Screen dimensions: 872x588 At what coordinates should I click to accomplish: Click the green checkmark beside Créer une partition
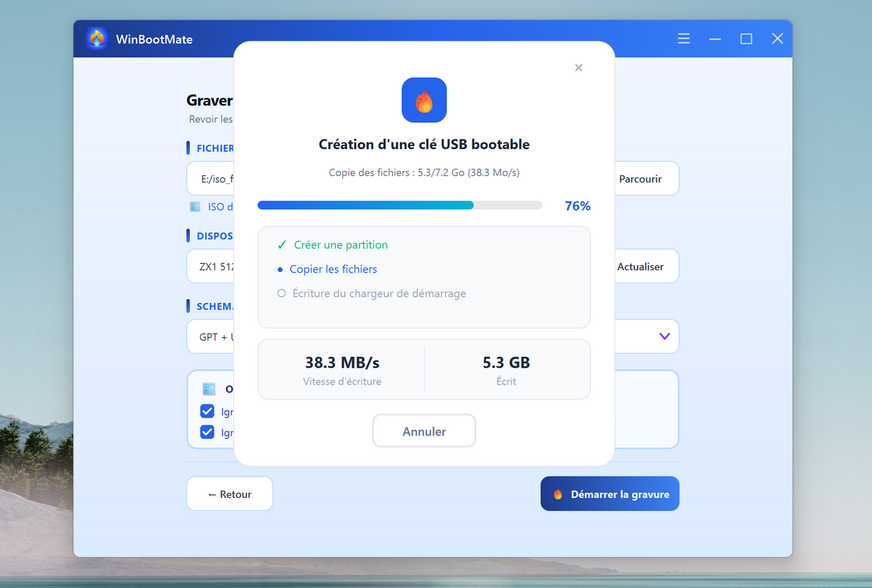tap(282, 245)
